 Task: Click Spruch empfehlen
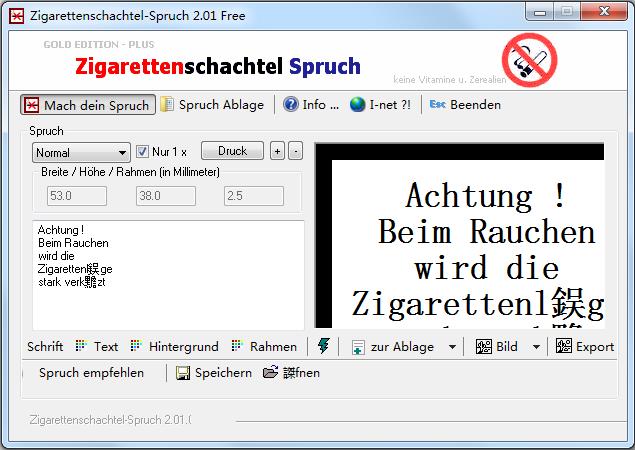point(91,373)
